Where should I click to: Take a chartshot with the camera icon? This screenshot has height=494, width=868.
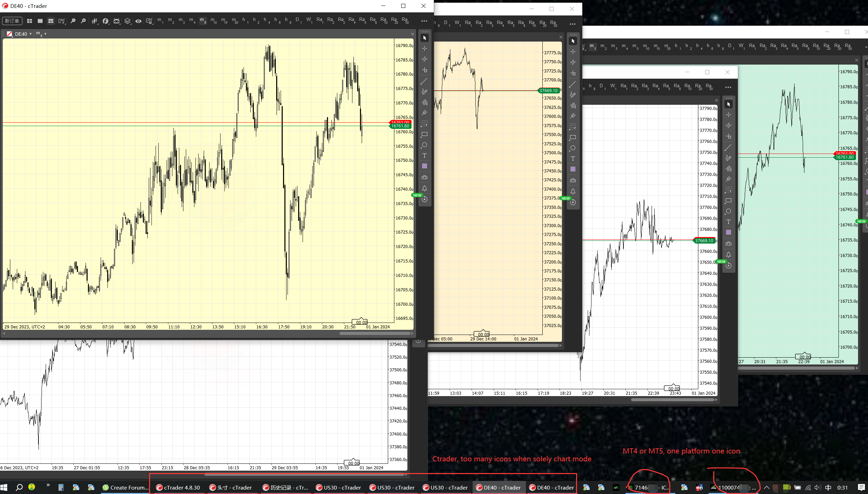[x=425, y=178]
